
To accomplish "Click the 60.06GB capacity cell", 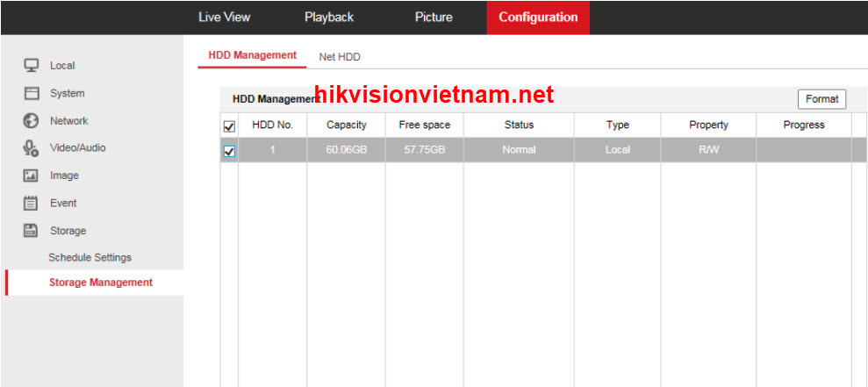I will (x=346, y=150).
